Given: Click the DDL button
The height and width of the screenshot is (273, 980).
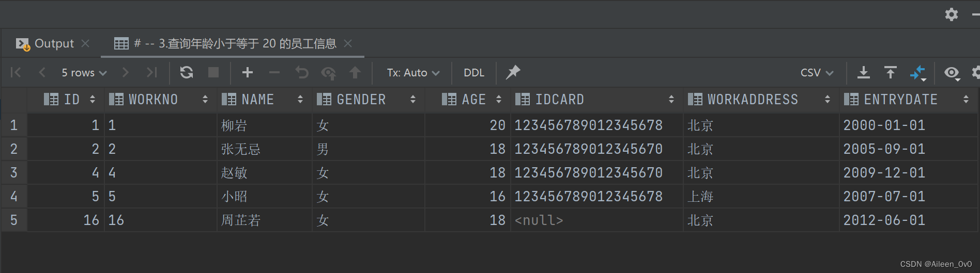Looking at the screenshot, I should coord(474,73).
